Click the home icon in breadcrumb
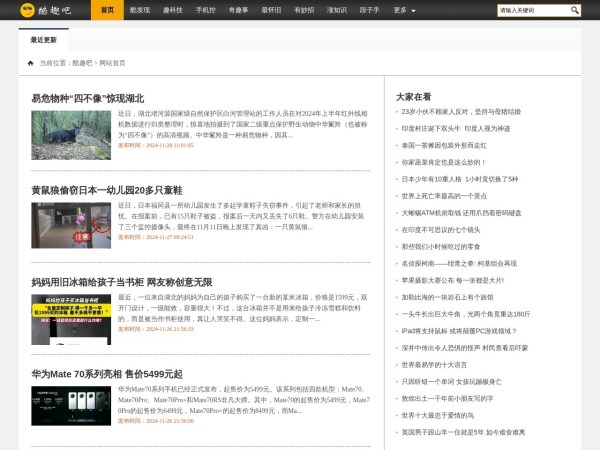The width and height of the screenshot is (600, 450). 31,62
